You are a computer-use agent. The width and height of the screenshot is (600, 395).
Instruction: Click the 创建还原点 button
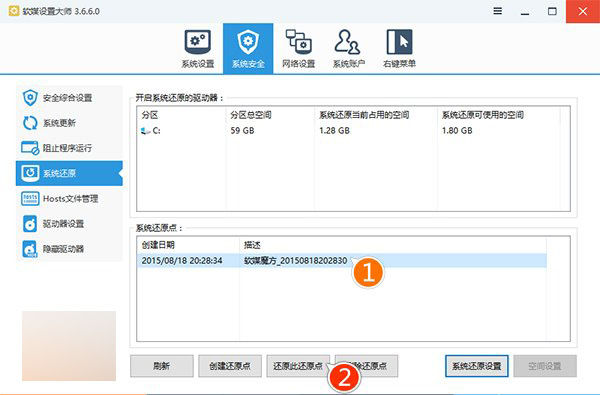[x=230, y=366]
